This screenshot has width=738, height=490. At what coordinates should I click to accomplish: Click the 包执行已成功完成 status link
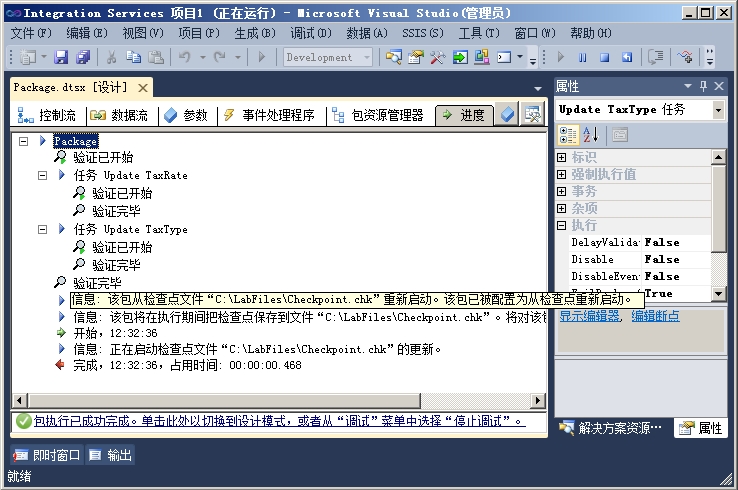(x=280, y=421)
